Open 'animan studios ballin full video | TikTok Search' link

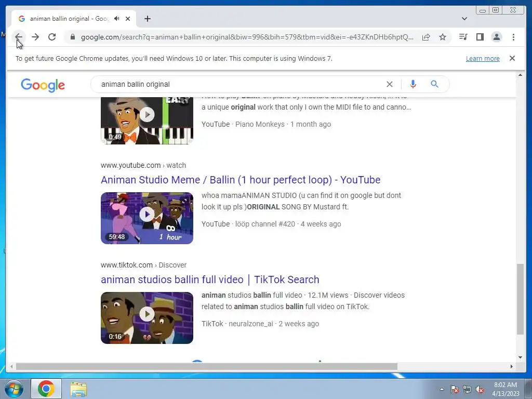click(210, 280)
